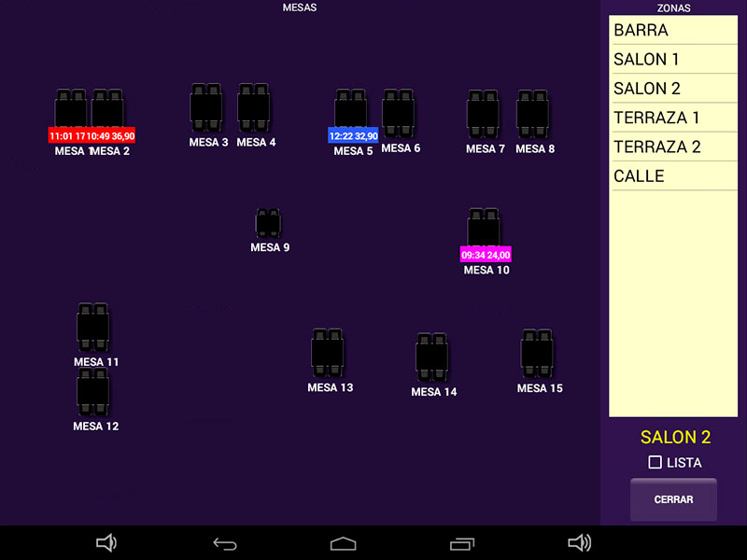
Task: Switch to the CALLE zone
Action: [x=673, y=176]
